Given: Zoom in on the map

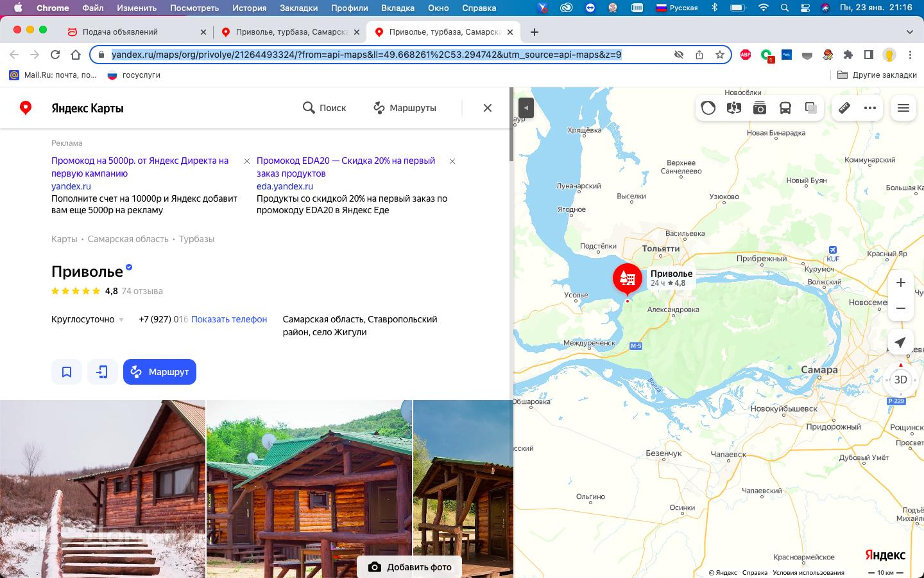Looking at the screenshot, I should pyautogui.click(x=901, y=283).
